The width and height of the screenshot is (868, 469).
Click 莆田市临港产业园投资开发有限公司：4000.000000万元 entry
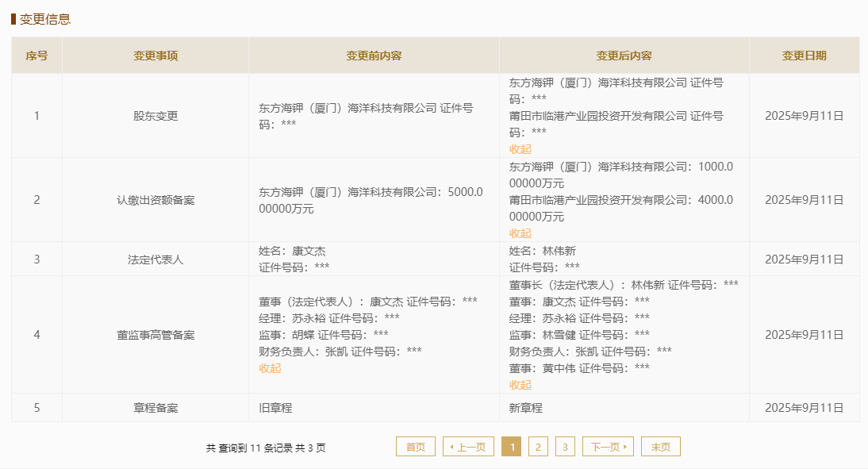[620, 208]
